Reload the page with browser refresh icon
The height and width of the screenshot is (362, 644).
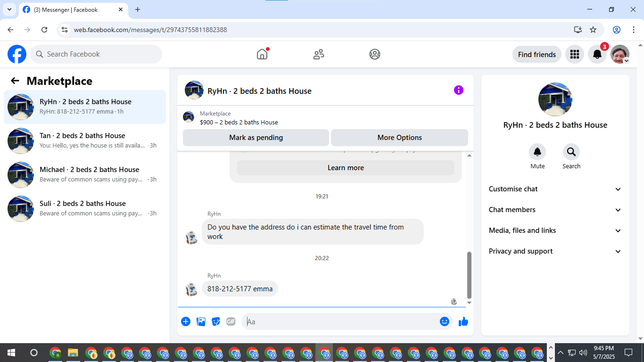click(x=44, y=30)
